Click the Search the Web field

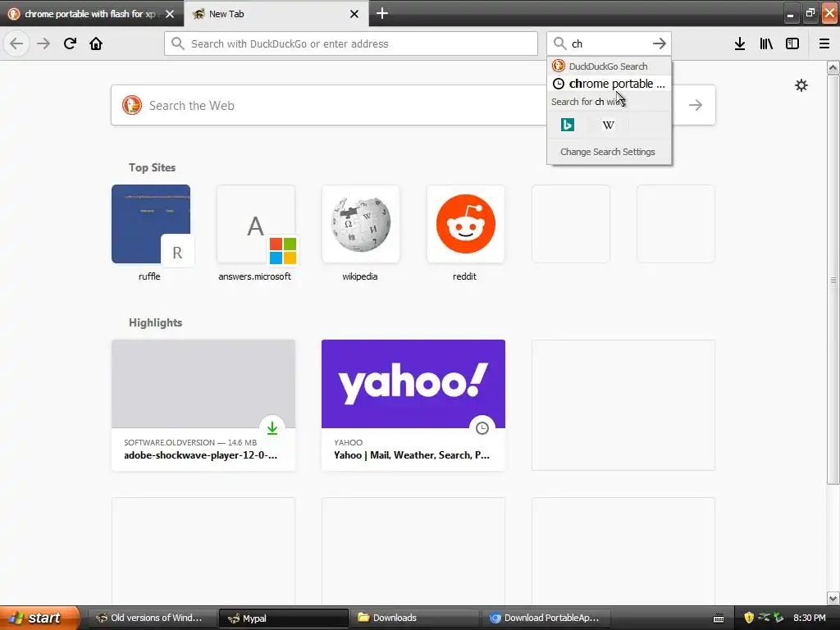(x=413, y=105)
